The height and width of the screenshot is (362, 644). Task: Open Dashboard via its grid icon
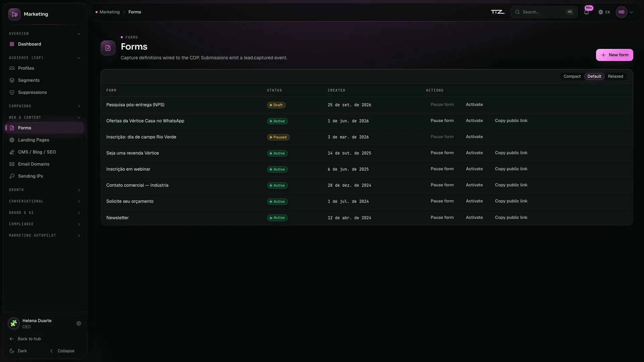[12, 44]
